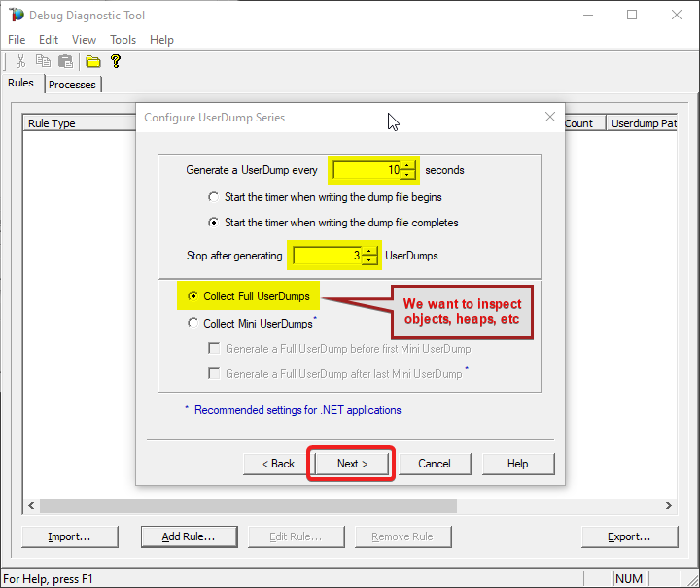Select Collect Full UserDumps option

[192, 296]
